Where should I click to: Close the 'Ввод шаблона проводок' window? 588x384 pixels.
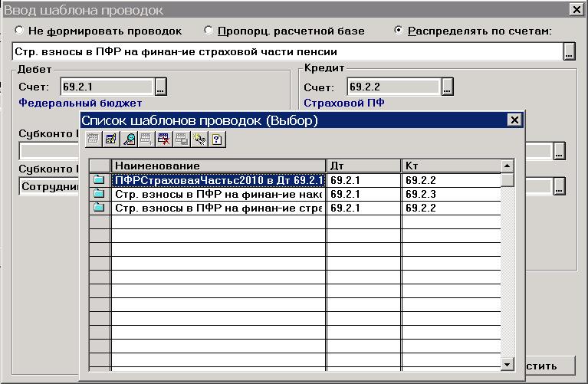pos(576,9)
